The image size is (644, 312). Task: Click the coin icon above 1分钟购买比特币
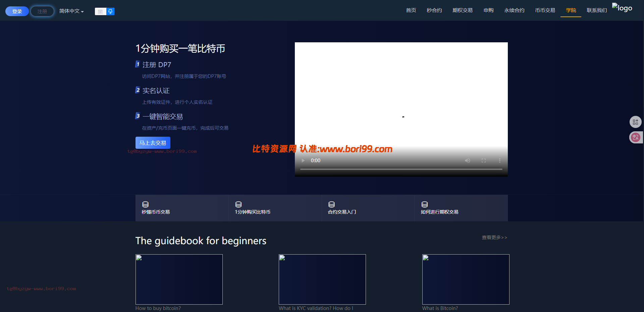click(238, 205)
